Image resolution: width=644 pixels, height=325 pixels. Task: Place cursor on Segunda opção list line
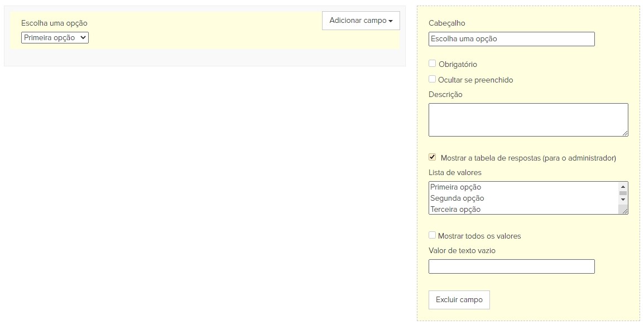(x=457, y=198)
